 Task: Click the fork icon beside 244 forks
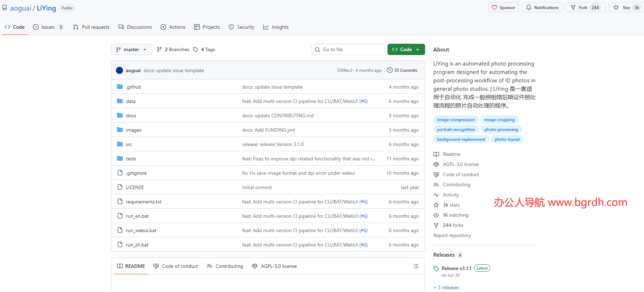[436, 225]
